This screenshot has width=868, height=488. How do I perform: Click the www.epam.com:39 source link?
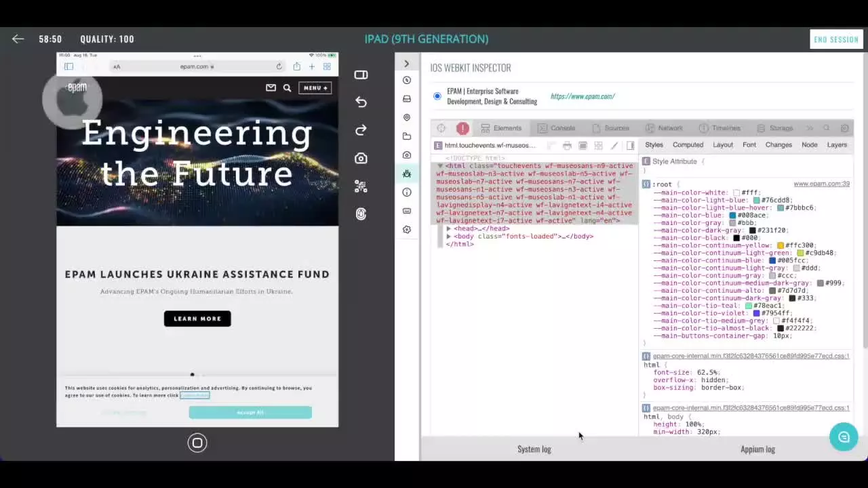[821, 184]
